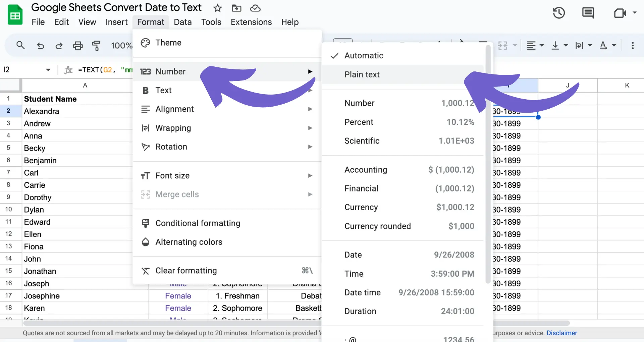Viewport: 644px width, 342px height.
Task: Open the Edit menu
Action: point(61,22)
